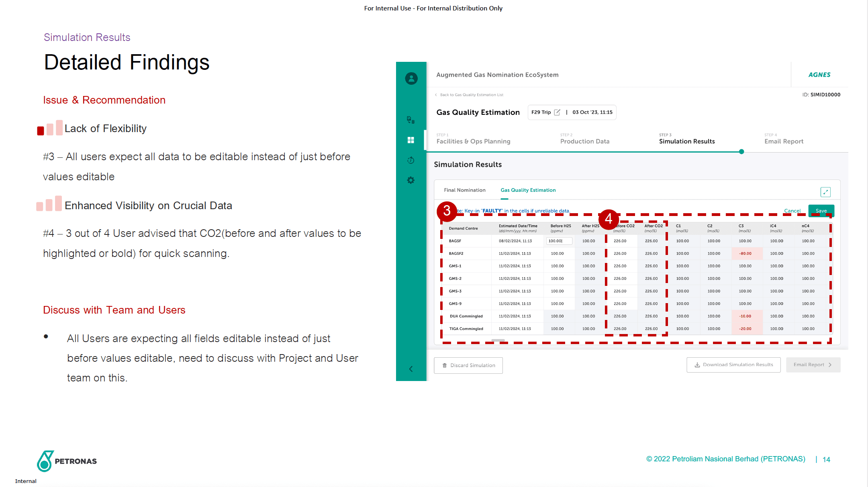Click the Cancel link
The image size is (868, 487).
[x=792, y=211]
